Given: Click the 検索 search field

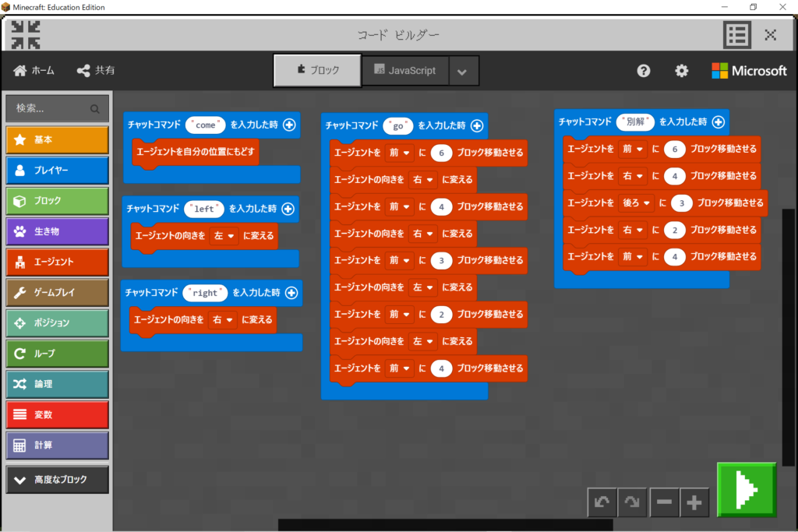Looking at the screenshot, I should (57, 108).
